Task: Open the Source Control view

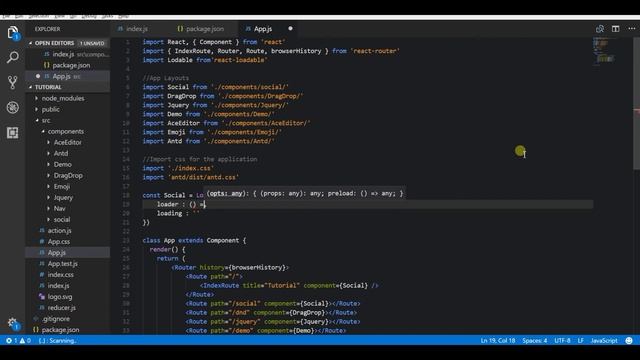Action: [x=13, y=82]
